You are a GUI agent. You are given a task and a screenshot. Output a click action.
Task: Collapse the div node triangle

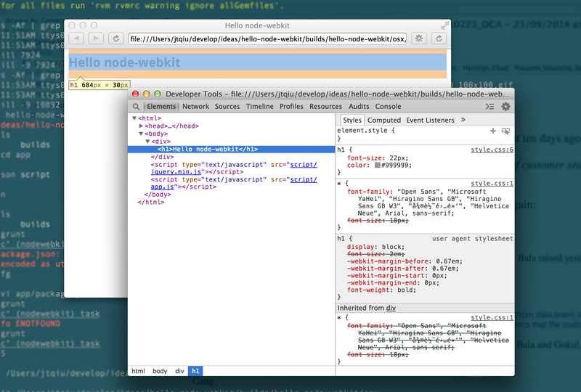click(x=147, y=142)
